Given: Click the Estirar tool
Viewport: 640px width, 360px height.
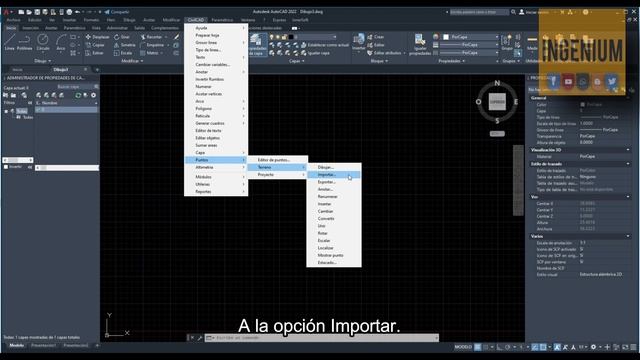Looking at the screenshot, I should 94,53.
